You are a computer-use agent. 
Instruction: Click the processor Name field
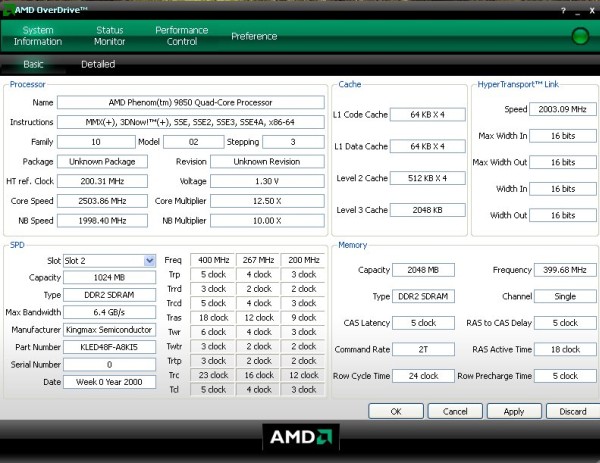point(191,103)
